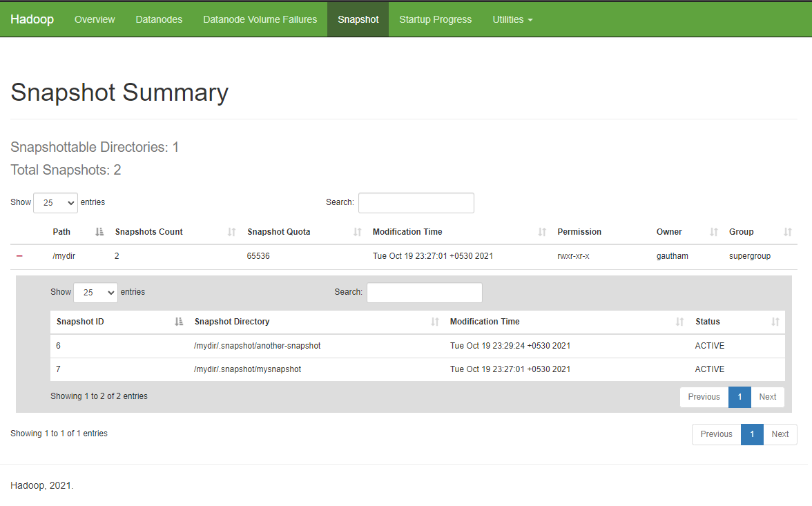Click the Hadoop brand link
Image resolution: width=812 pixels, height=506 pixels.
click(x=32, y=19)
